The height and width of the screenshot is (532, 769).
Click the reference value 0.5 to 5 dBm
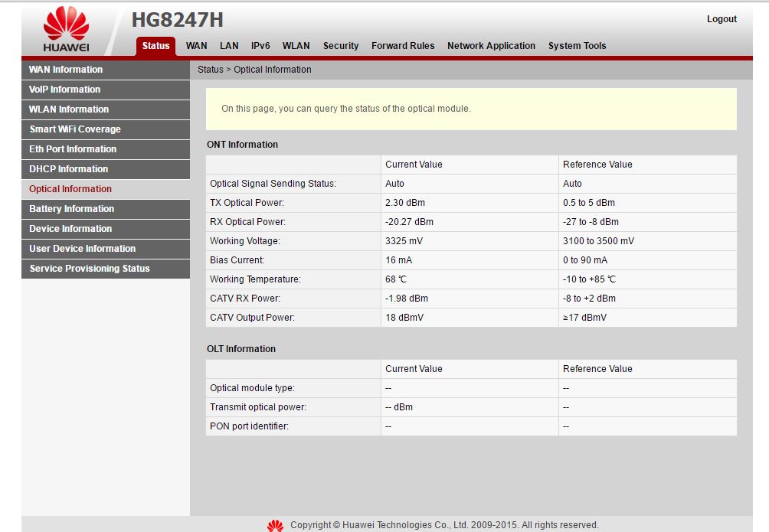click(x=588, y=203)
